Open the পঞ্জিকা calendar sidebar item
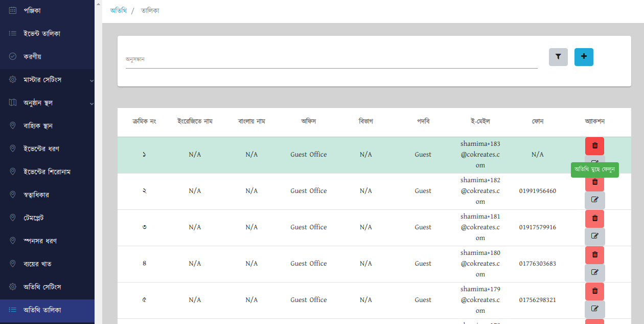Image resolution: width=644 pixels, height=324 pixels. click(47, 10)
